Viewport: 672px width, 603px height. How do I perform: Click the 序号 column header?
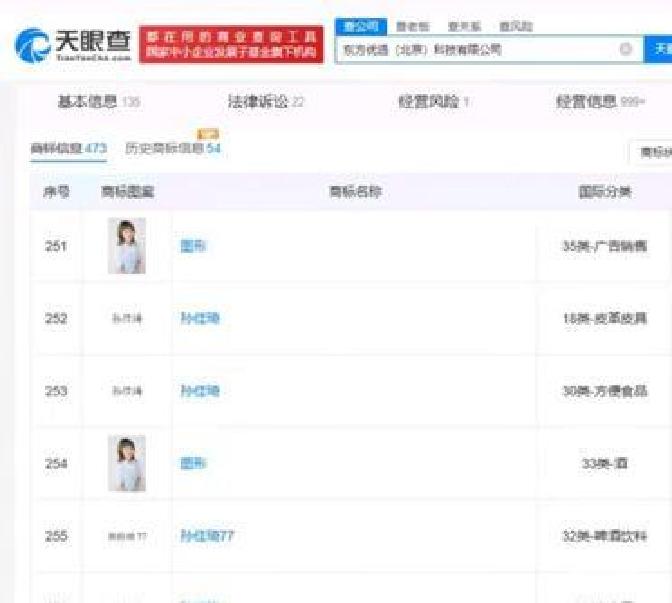56,192
